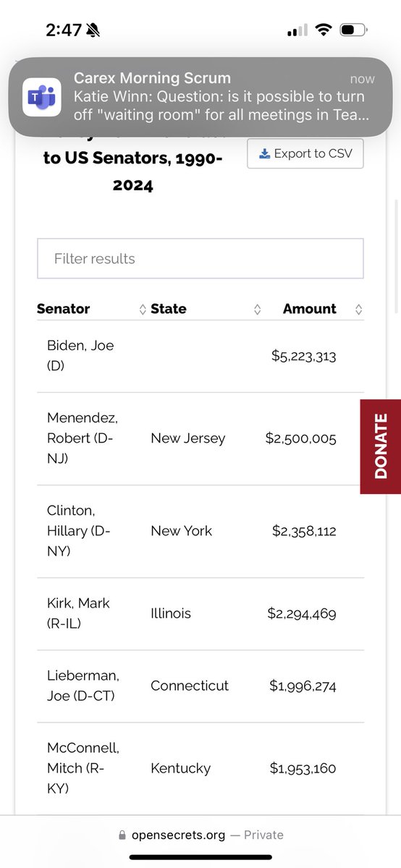Image resolution: width=401 pixels, height=868 pixels.
Task: Tap the lock icon beside opensecrets.org
Action: [x=123, y=835]
